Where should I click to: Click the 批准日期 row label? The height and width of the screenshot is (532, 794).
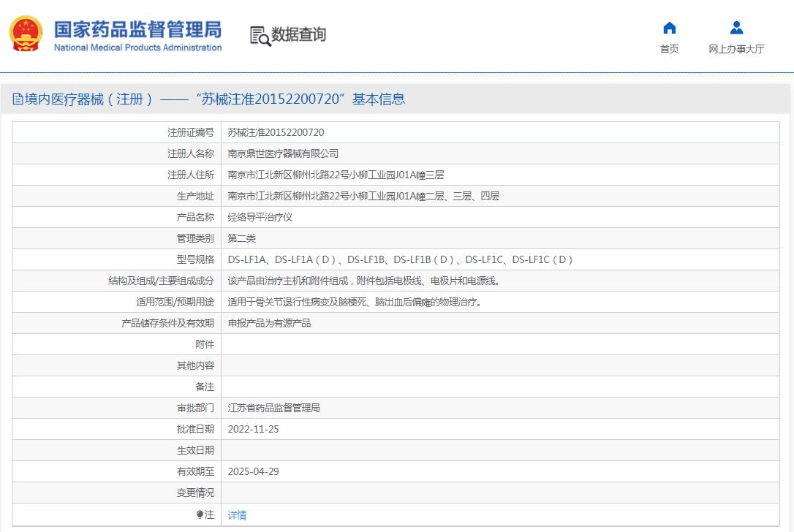tap(195, 429)
